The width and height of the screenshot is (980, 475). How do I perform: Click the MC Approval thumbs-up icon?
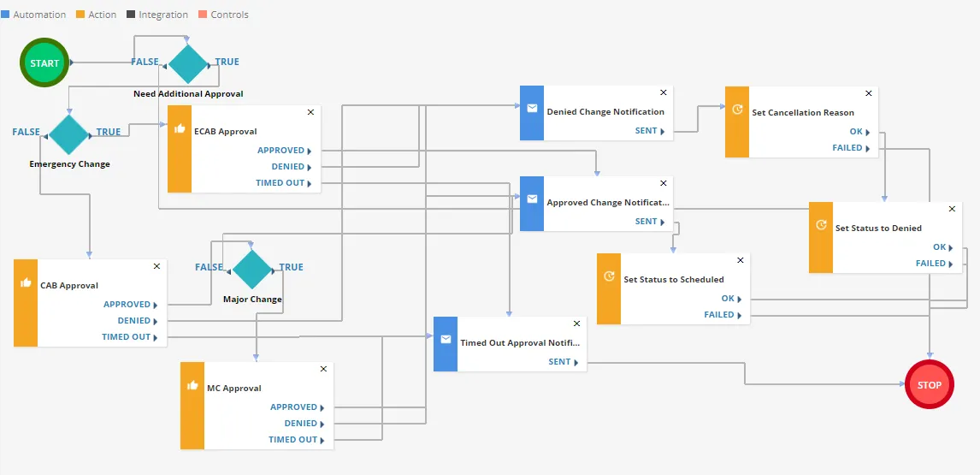tap(192, 385)
